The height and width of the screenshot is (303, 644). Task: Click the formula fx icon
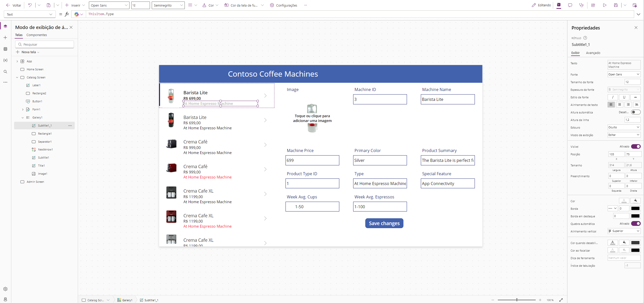67,14
